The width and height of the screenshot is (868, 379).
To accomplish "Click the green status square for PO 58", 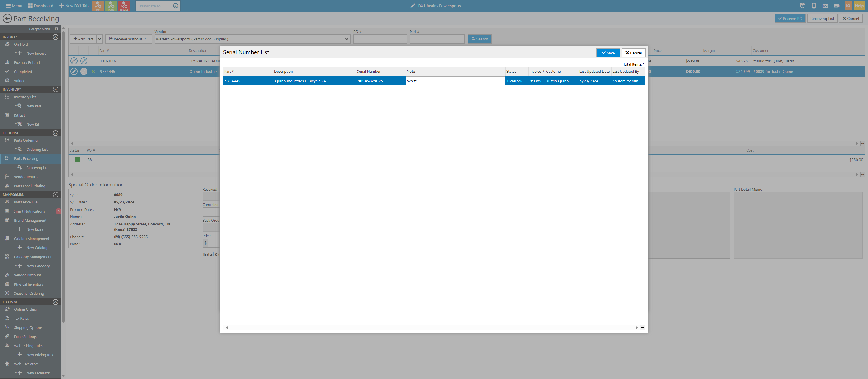I will coord(77,160).
